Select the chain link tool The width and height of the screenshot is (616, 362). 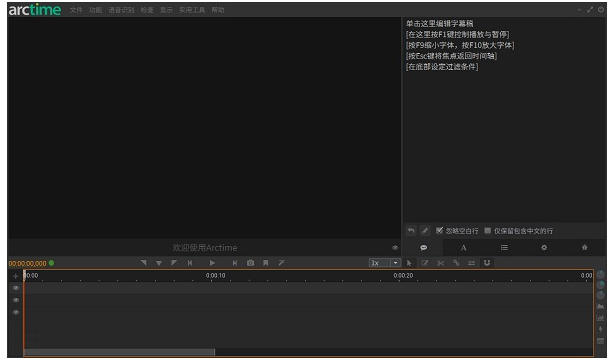click(456, 263)
